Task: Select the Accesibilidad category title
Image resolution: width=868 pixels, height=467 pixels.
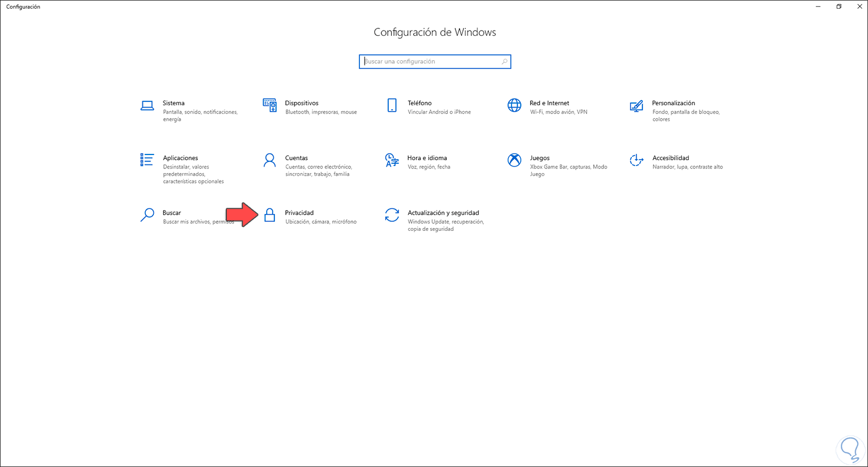Action: point(671,158)
